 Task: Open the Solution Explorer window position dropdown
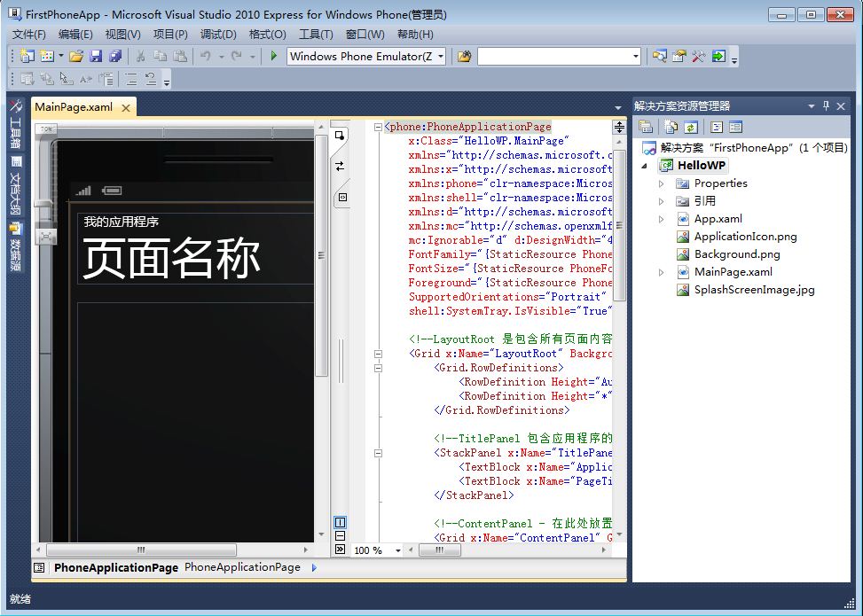tap(811, 106)
